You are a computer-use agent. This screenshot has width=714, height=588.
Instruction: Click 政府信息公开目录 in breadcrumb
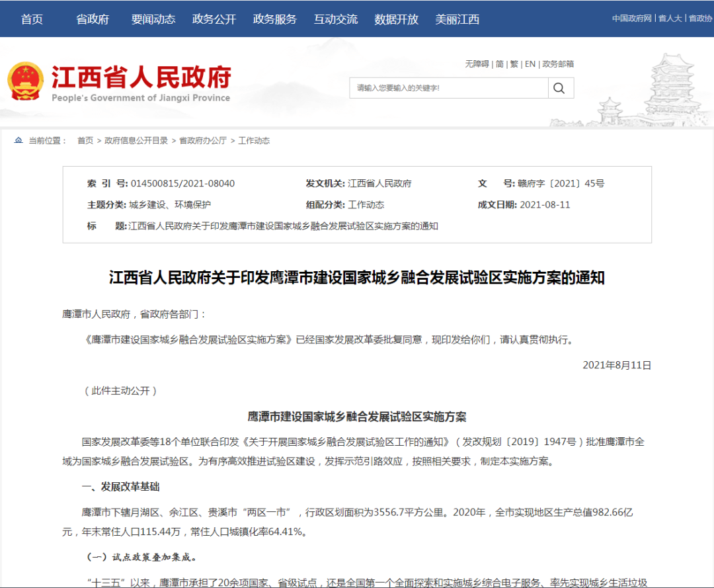point(136,141)
